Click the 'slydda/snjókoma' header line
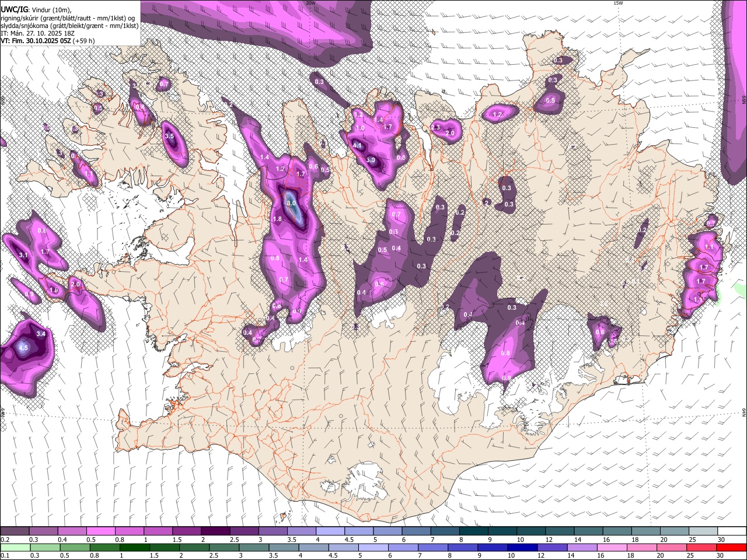Image resolution: width=747 pixels, height=560 pixels. click(69, 26)
